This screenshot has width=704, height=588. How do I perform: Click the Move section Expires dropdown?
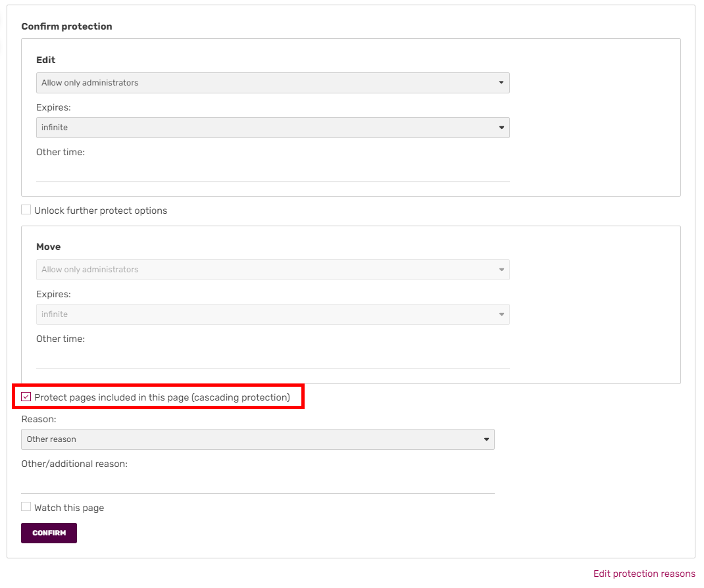coord(272,314)
